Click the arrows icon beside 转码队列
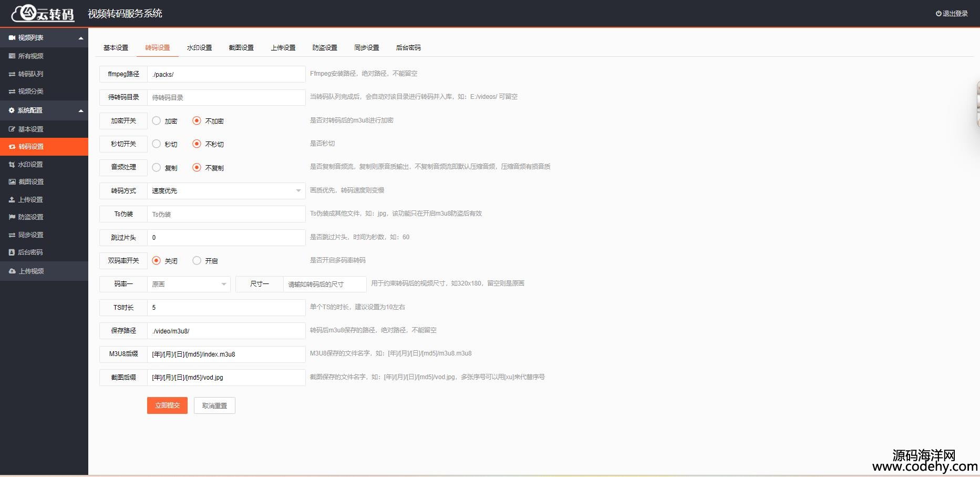 click(x=12, y=74)
